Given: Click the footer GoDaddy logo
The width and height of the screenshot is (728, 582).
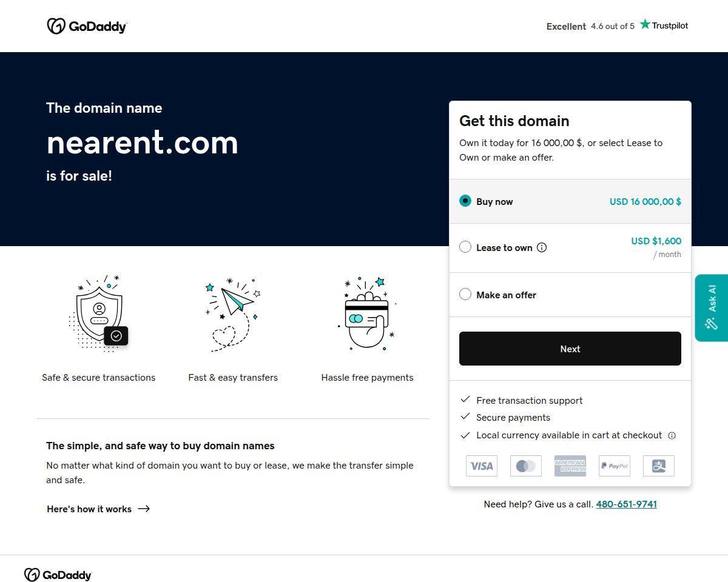Looking at the screenshot, I should (x=58, y=575).
